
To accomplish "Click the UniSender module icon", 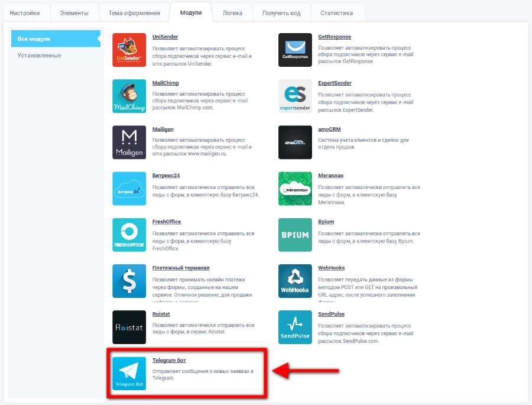I will (x=129, y=50).
